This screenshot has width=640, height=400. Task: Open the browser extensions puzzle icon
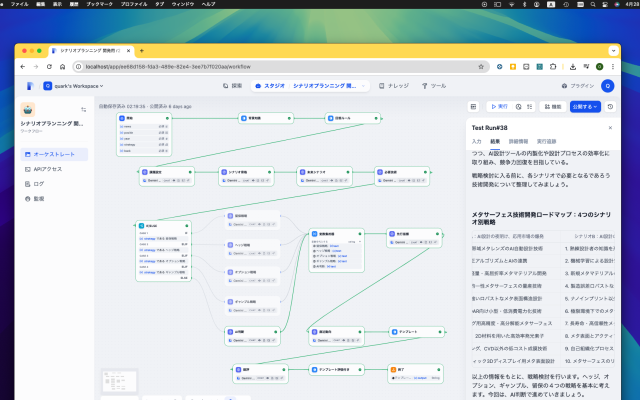click(553, 67)
